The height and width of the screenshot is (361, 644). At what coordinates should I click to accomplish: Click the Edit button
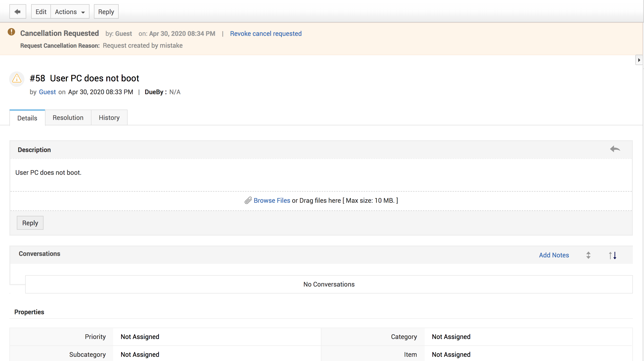[41, 12]
